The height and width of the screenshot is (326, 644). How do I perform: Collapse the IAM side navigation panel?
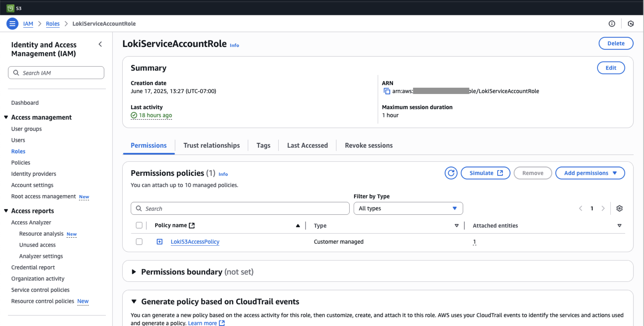tap(100, 44)
